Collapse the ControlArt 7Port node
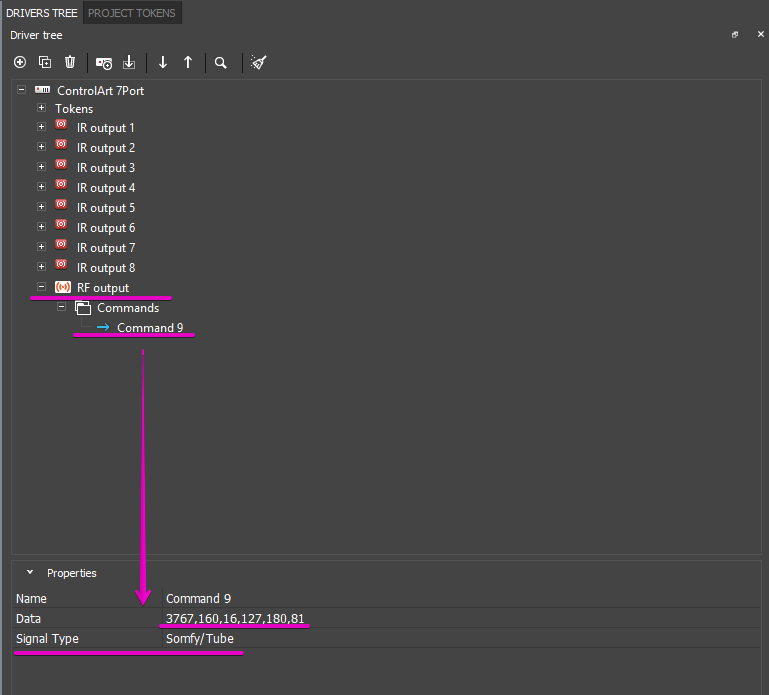This screenshot has height=695, width=769. tap(21, 90)
